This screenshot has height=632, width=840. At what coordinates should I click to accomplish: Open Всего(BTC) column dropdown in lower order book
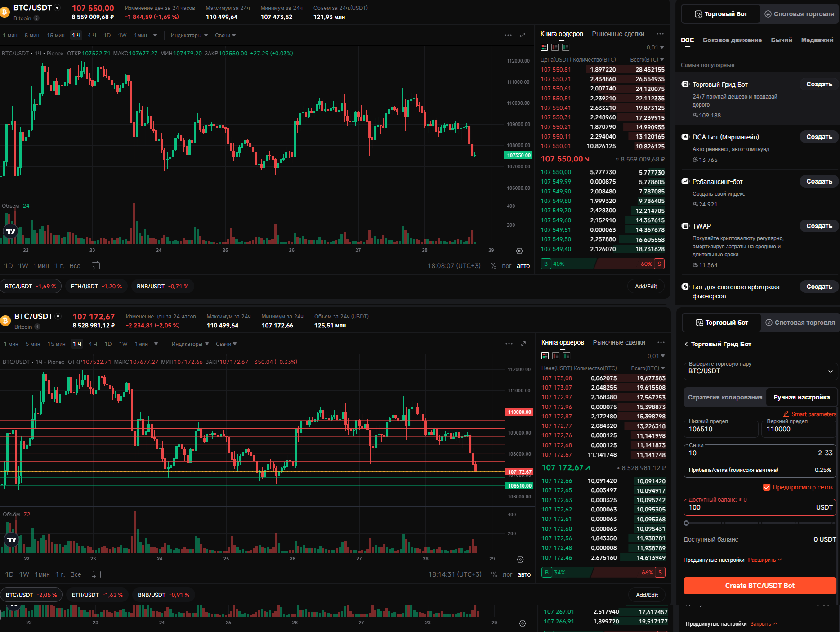point(648,368)
